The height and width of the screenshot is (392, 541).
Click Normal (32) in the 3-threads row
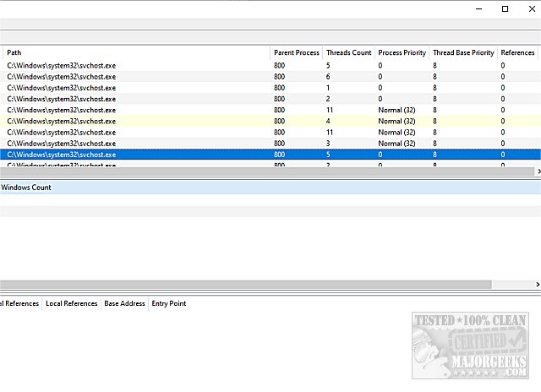[x=396, y=144]
